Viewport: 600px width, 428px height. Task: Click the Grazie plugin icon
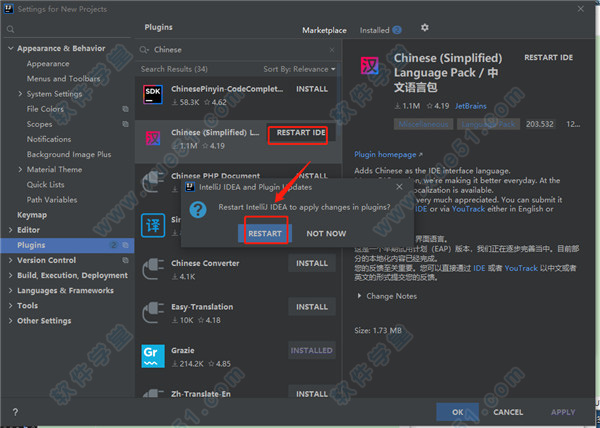point(154,356)
